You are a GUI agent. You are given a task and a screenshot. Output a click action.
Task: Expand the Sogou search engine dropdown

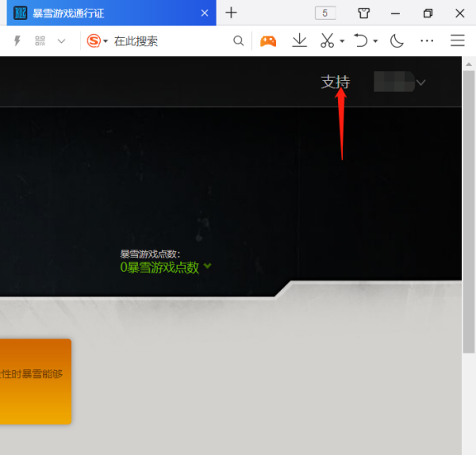click(106, 41)
